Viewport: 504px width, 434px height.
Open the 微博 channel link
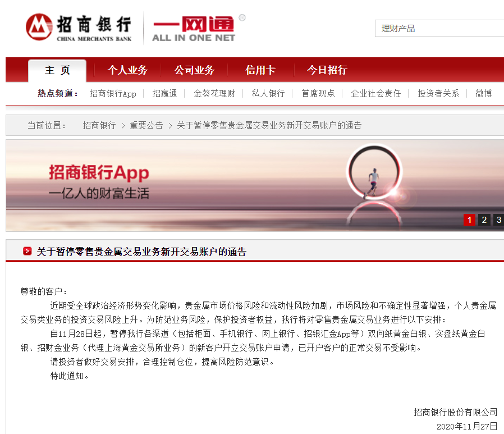point(484,94)
